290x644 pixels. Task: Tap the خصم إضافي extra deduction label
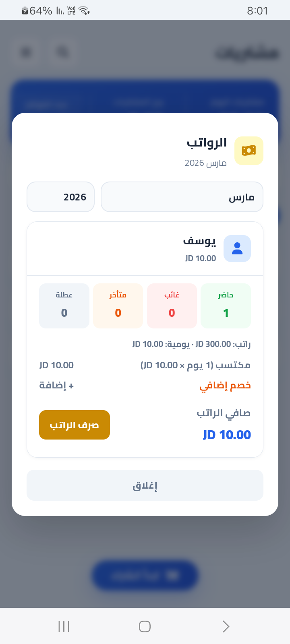coord(225,386)
